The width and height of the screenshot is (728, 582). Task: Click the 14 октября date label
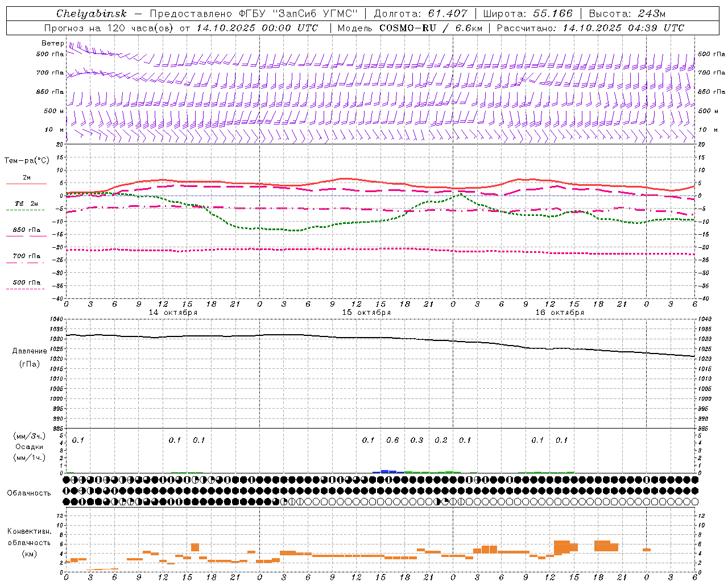click(x=173, y=313)
